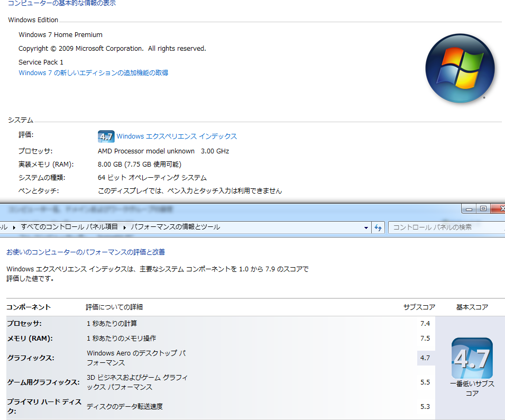Select パフォーマンスの情報とツール breadcrumb
505x420 pixels.
(175, 227)
